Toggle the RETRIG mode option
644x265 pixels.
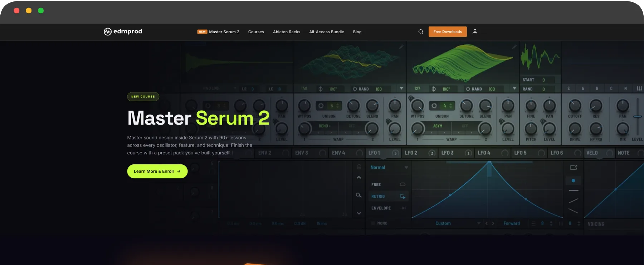pyautogui.click(x=388, y=196)
